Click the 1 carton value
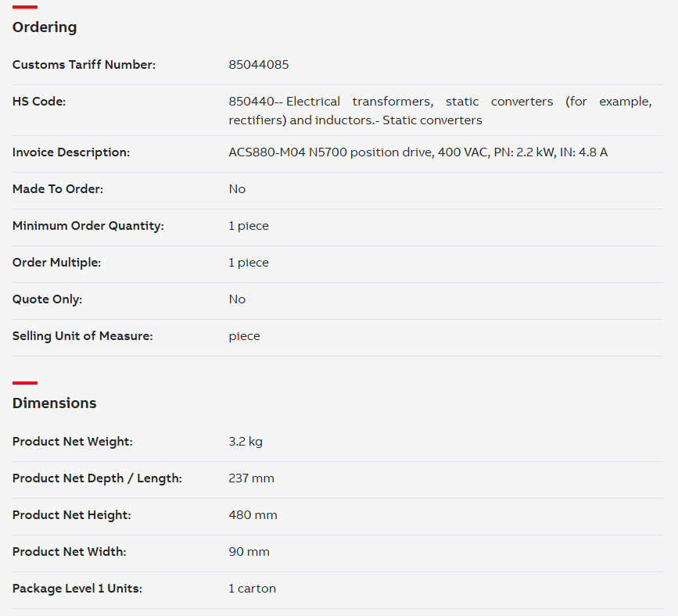The height and width of the screenshot is (616, 678). pyautogui.click(x=252, y=589)
